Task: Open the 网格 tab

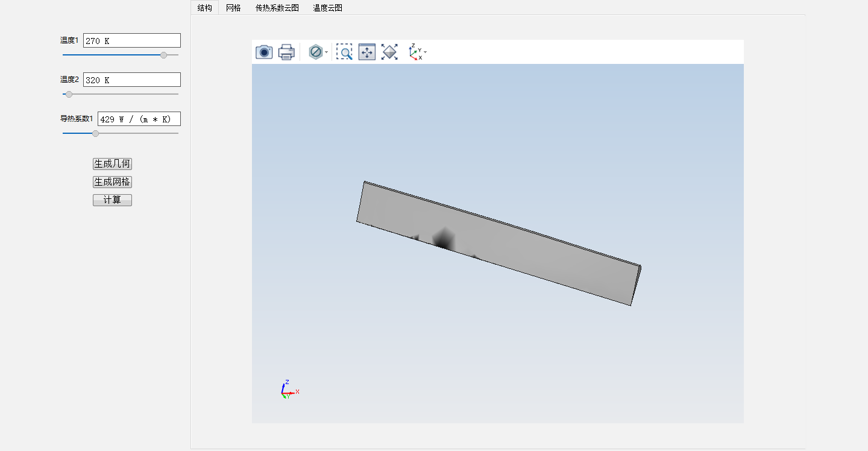Action: tap(233, 8)
